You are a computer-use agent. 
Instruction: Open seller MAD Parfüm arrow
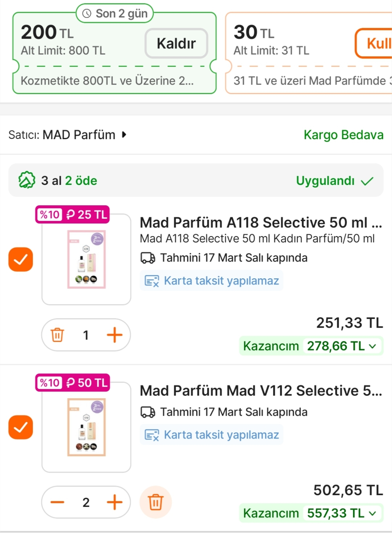coord(124,135)
